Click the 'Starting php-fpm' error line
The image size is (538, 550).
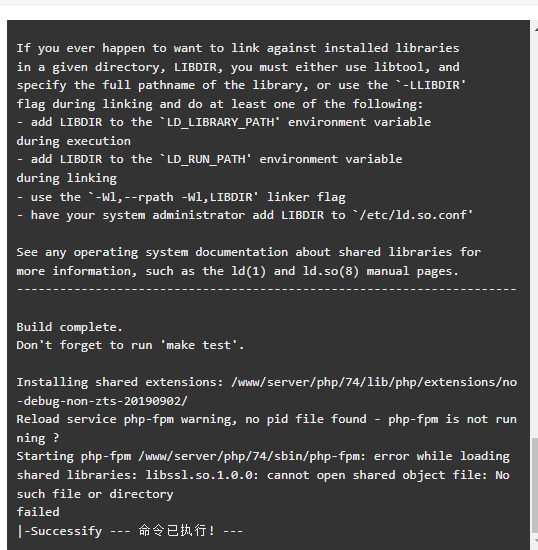[263, 456]
